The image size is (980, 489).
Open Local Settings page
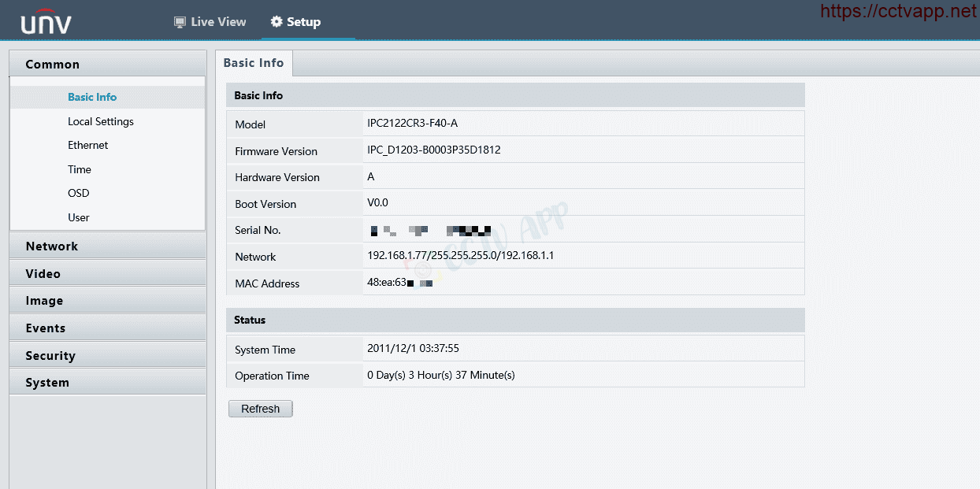[100, 121]
